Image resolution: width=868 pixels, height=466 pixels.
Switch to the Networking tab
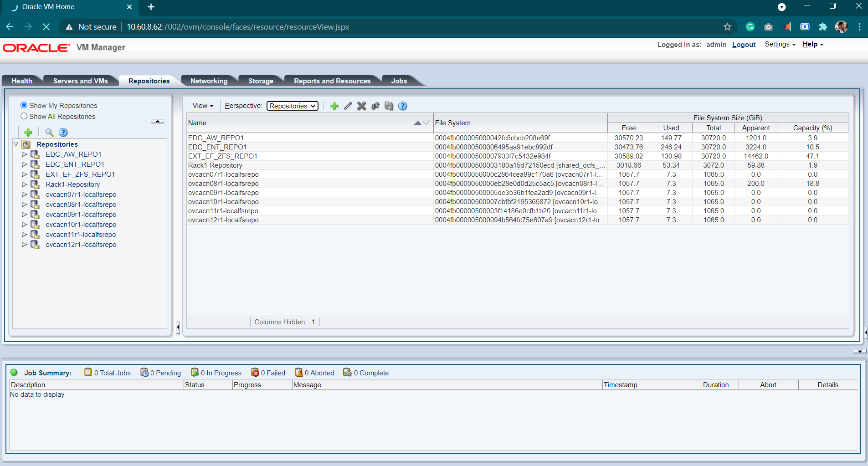coord(209,81)
